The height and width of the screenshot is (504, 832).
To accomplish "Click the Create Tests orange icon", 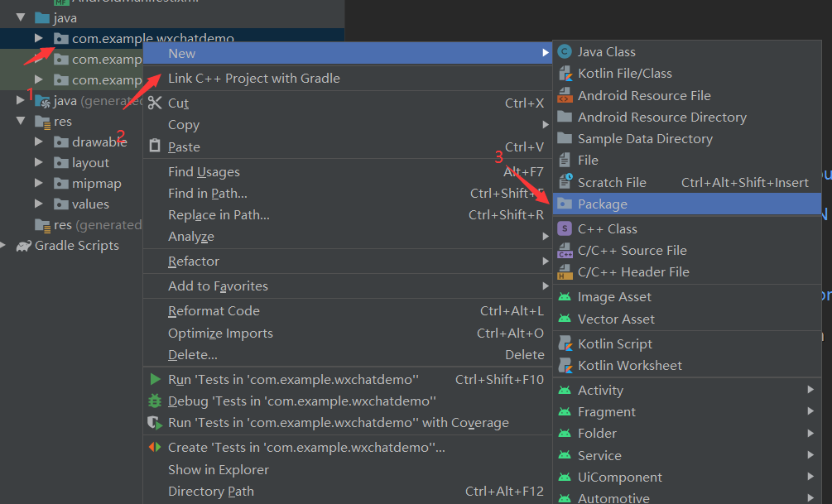I will tap(155, 447).
